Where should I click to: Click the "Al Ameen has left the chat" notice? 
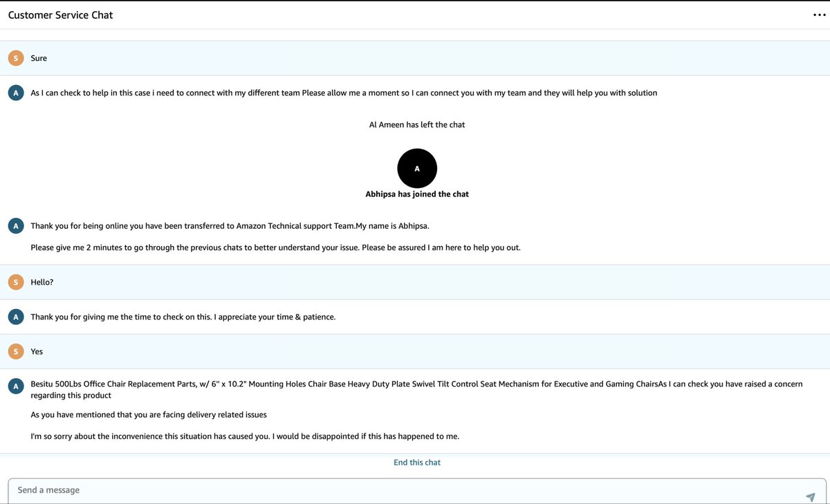(417, 124)
